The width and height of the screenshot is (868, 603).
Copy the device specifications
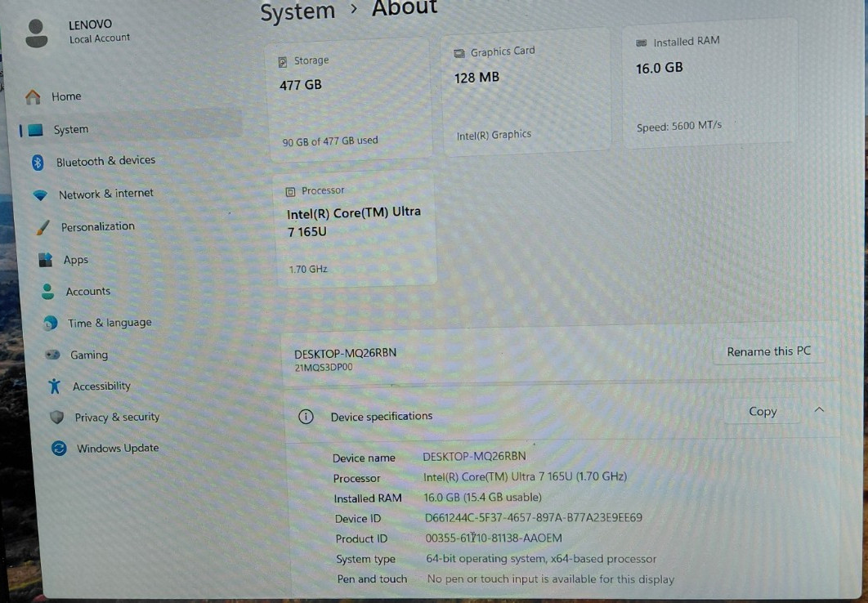(763, 412)
